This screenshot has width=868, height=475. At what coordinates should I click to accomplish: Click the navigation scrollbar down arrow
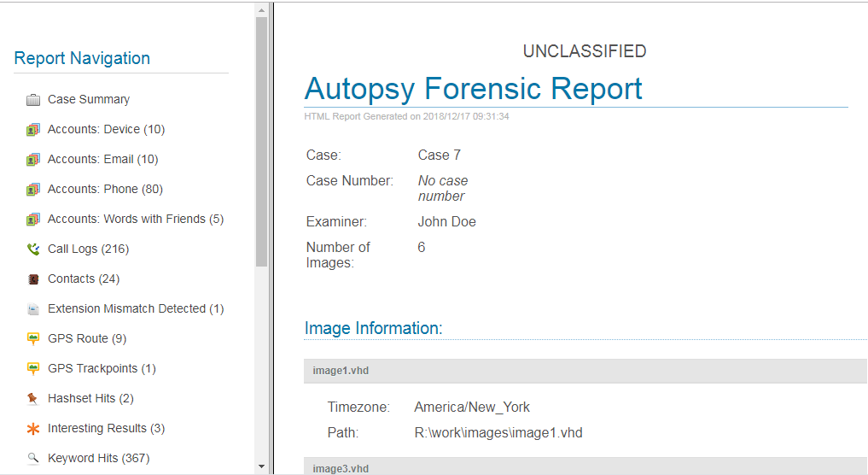point(261,466)
